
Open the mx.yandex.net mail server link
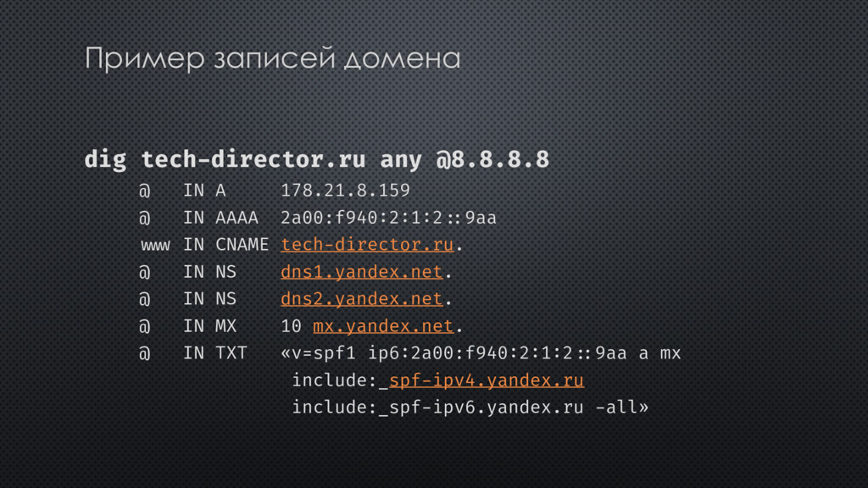[x=383, y=326]
